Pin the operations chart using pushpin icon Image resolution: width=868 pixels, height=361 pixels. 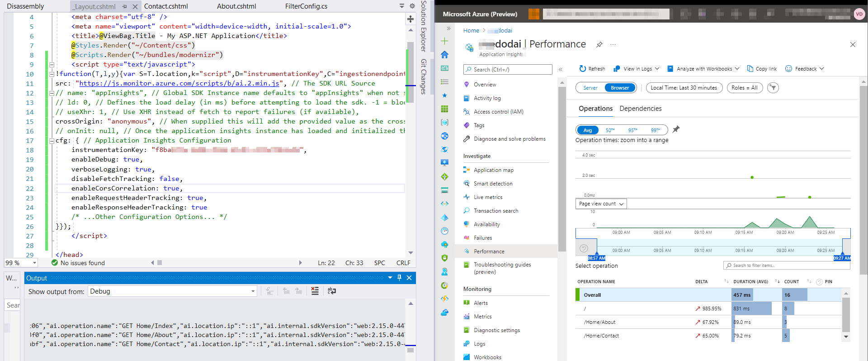[x=676, y=129]
